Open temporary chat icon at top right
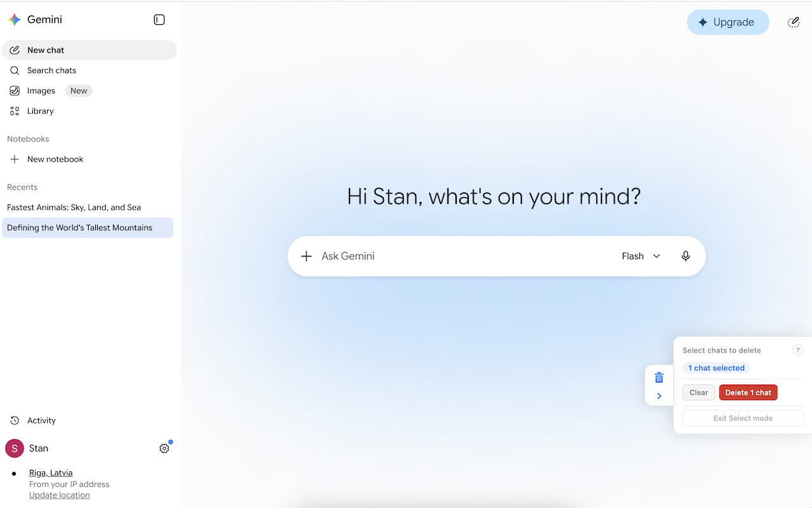The width and height of the screenshot is (812, 508). tap(794, 22)
